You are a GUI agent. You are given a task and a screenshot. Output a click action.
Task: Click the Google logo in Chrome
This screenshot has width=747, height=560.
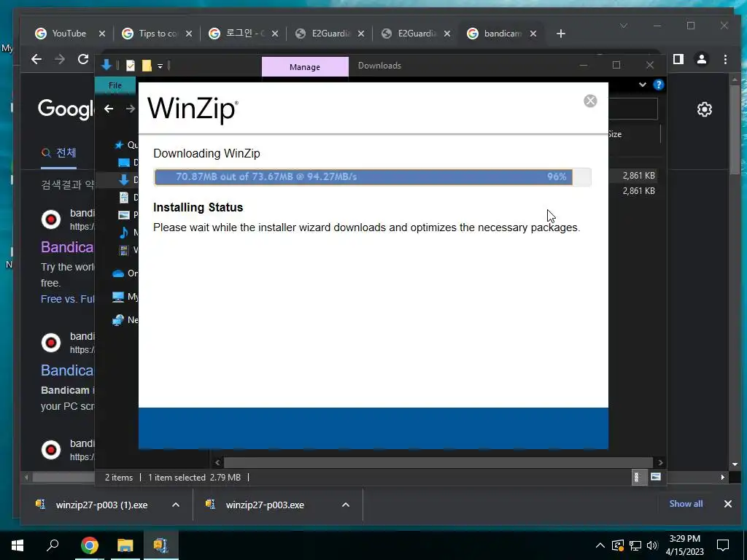66,109
